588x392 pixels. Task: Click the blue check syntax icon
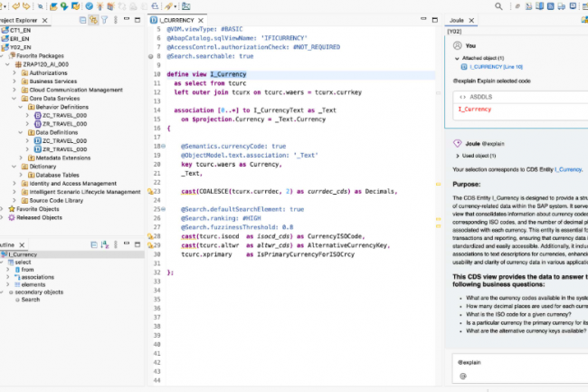click(89, 6)
